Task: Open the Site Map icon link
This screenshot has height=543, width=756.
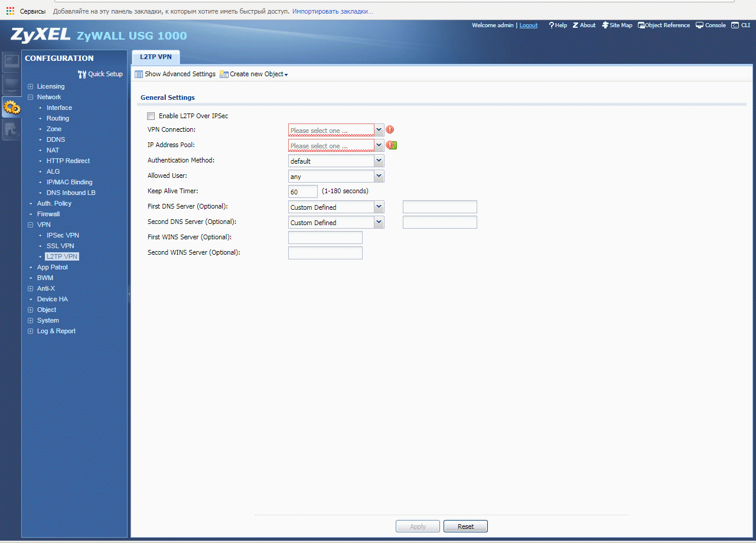Action: (605, 25)
